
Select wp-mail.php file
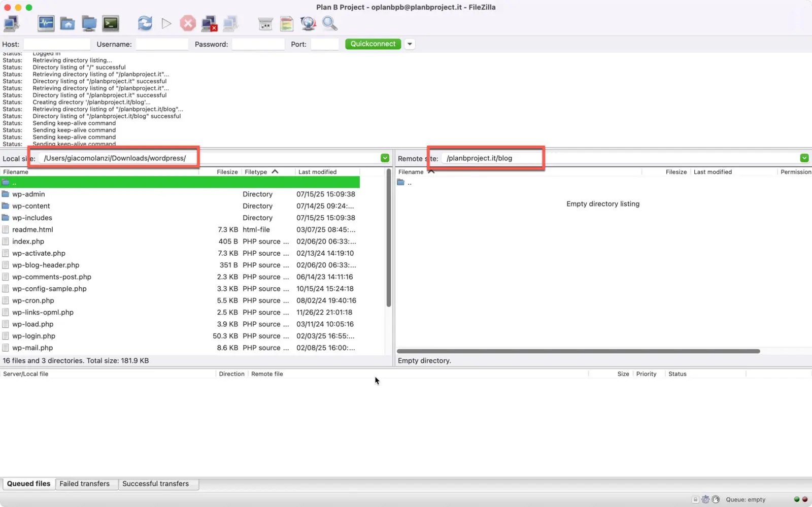pyautogui.click(x=180, y=348)
